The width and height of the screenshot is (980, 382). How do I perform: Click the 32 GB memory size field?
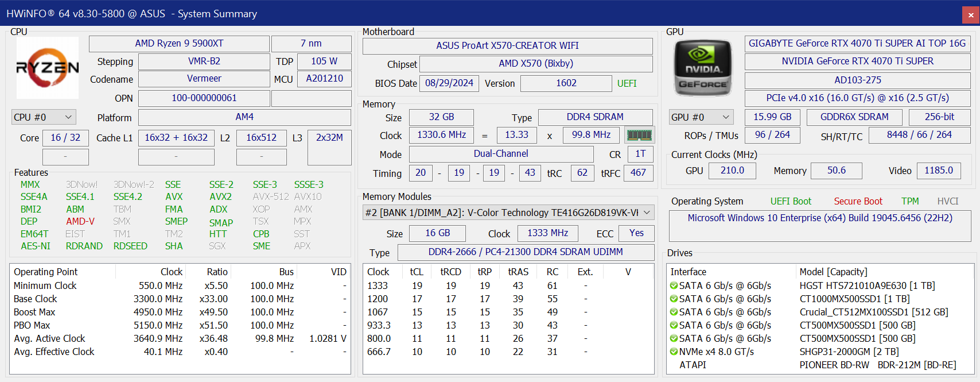pos(441,117)
